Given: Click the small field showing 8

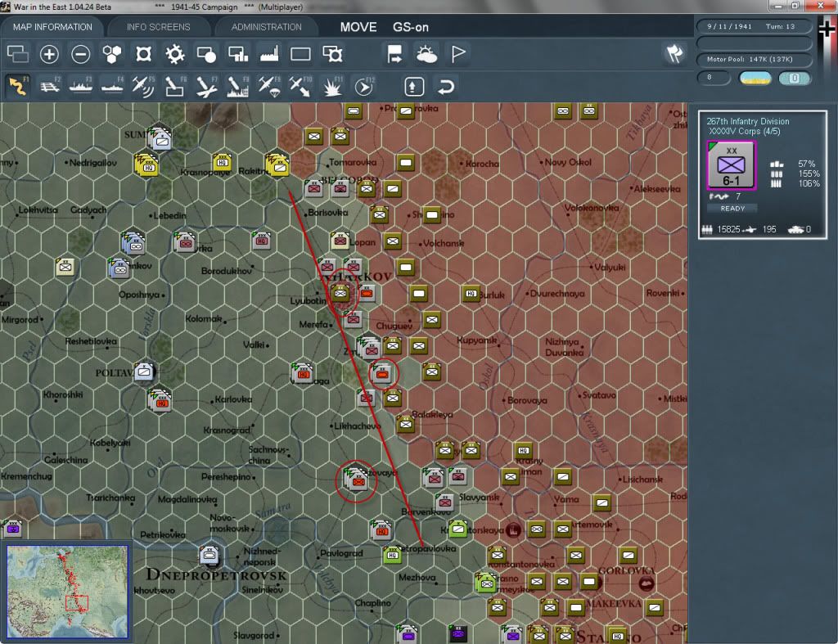Looking at the screenshot, I should [x=714, y=78].
